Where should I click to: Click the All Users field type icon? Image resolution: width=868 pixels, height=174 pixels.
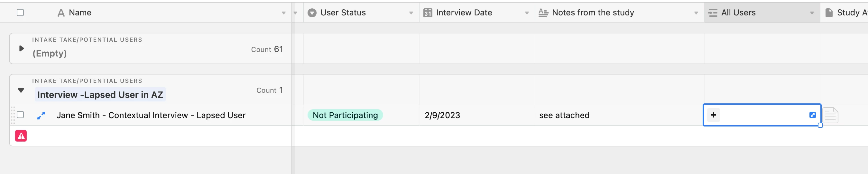(x=713, y=13)
